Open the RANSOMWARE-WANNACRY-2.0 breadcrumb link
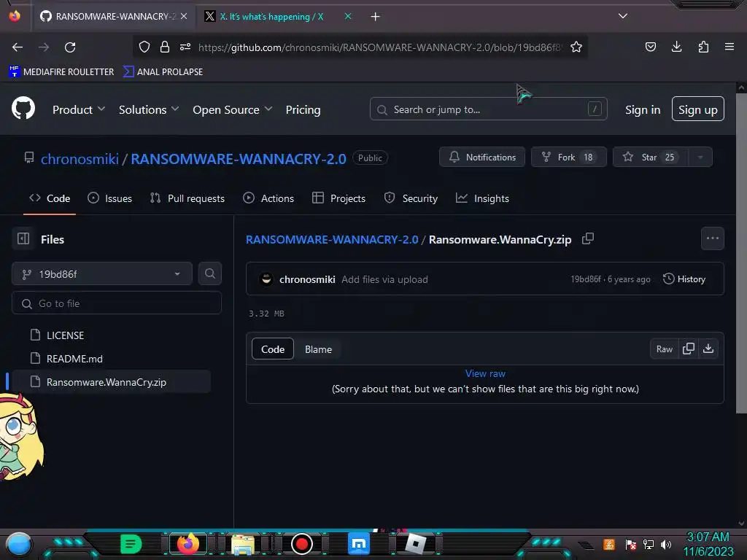747x560 pixels. (332, 239)
